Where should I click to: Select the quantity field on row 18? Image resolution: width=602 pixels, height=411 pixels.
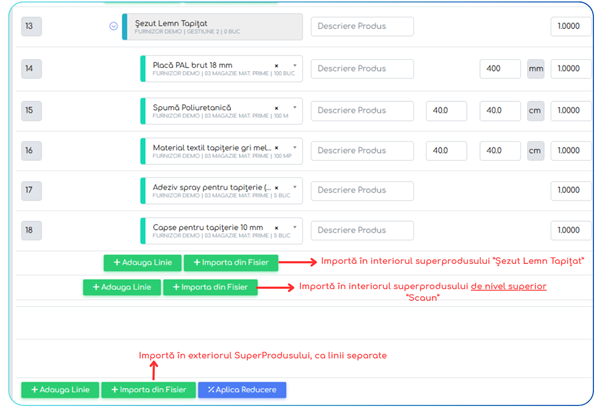click(571, 230)
